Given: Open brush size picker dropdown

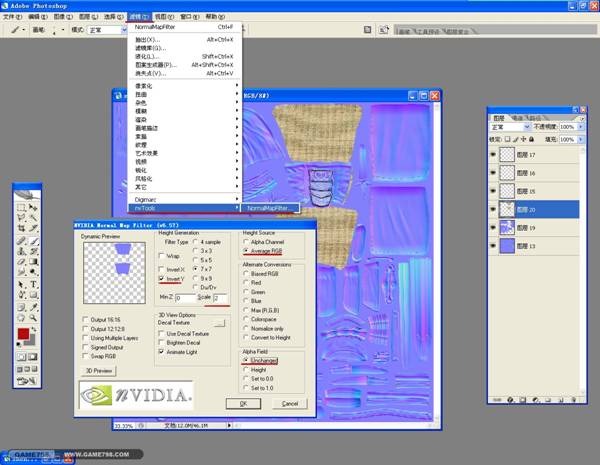Looking at the screenshot, I should tap(62, 30).
